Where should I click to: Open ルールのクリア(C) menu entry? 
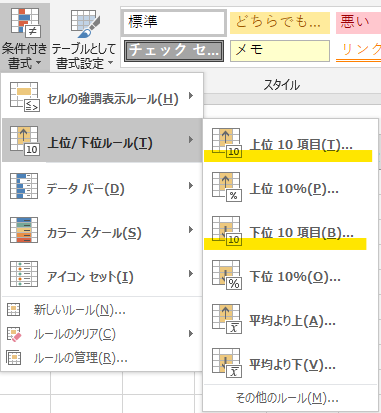tap(102, 334)
